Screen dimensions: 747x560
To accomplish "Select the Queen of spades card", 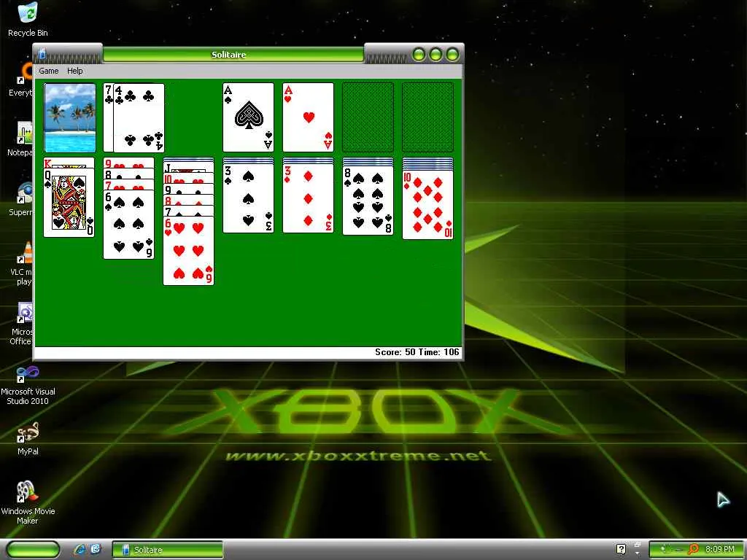I will click(x=69, y=203).
